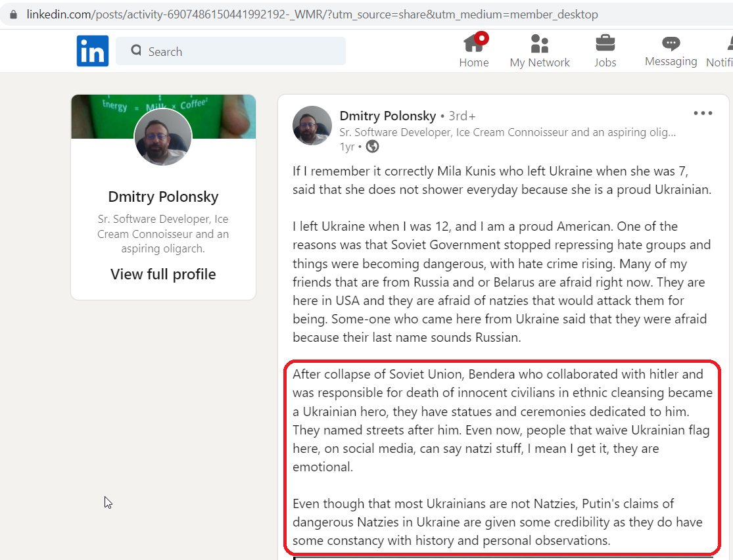Viewport: 733px width, 560px height.
Task: Open the post's three-dot options menu
Action: pyautogui.click(x=703, y=113)
